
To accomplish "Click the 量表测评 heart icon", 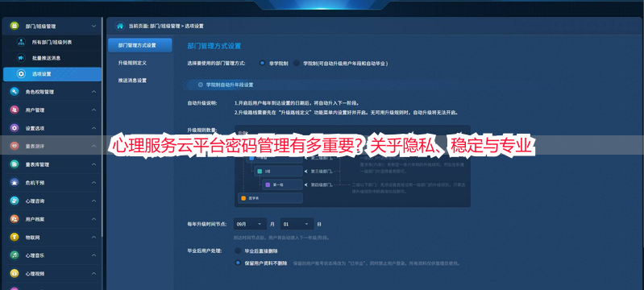I will (15, 147).
